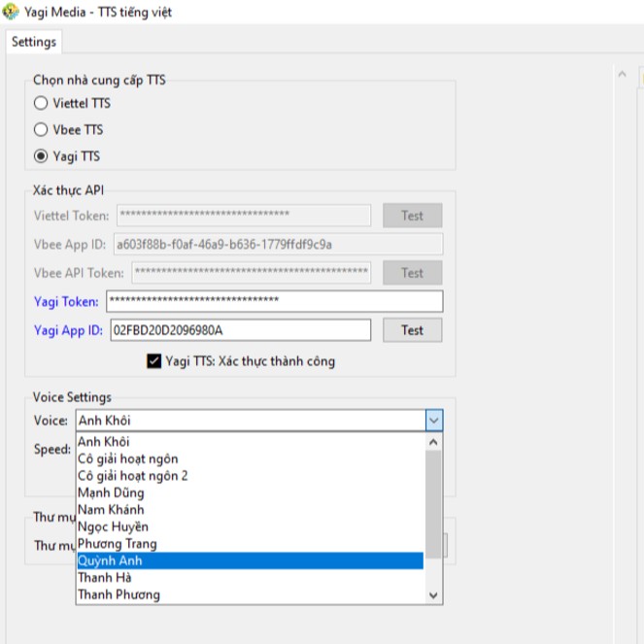Click the Test button beside Viettel Token
The height and width of the screenshot is (644, 644).
pos(413,216)
